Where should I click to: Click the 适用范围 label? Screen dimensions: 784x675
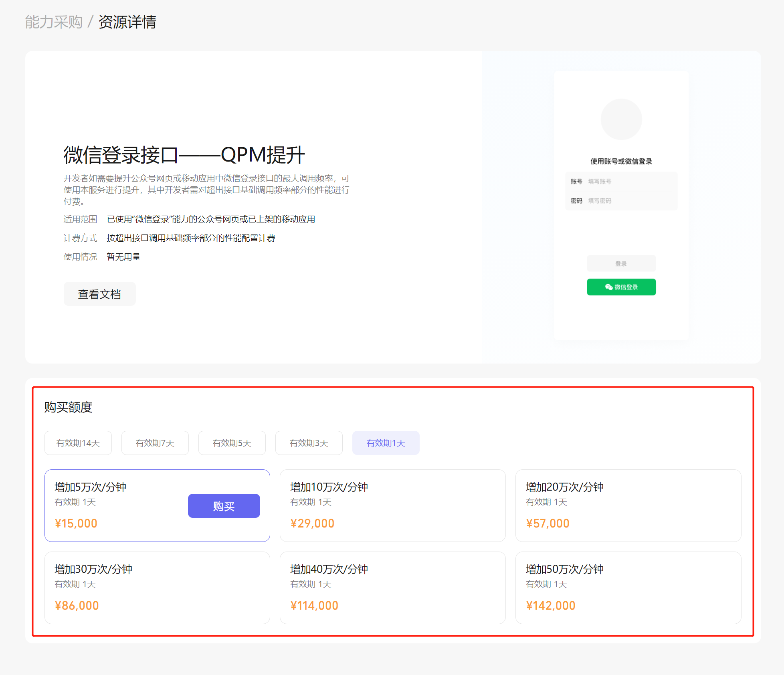(81, 219)
